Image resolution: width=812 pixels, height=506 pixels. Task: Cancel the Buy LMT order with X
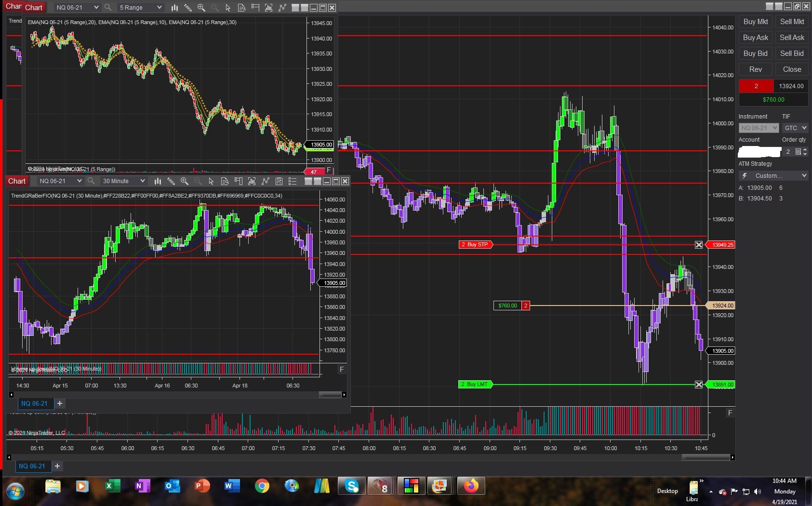point(699,385)
